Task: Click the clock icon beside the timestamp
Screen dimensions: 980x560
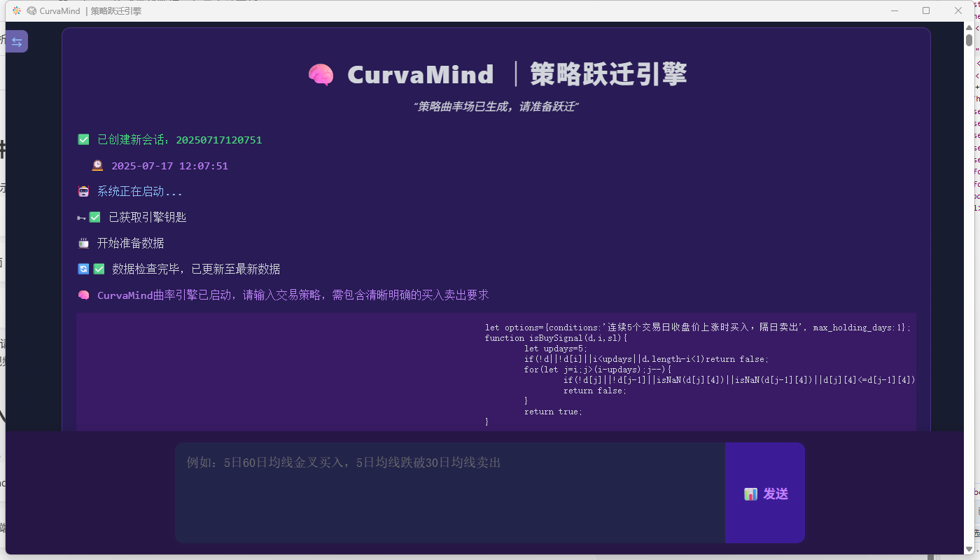Action: 97,166
